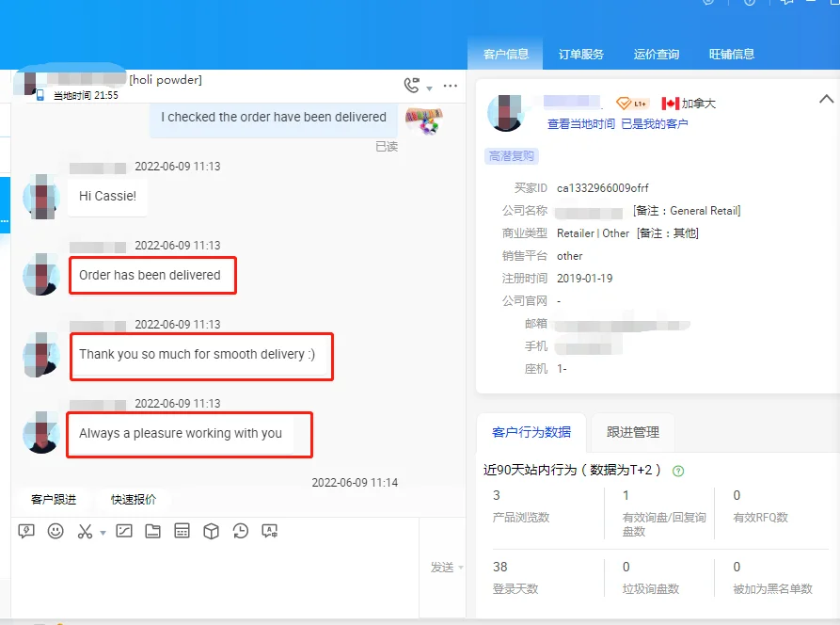This screenshot has width=840, height=625.
Task: Click 产品浏览数 value 3
Action: tap(497, 495)
